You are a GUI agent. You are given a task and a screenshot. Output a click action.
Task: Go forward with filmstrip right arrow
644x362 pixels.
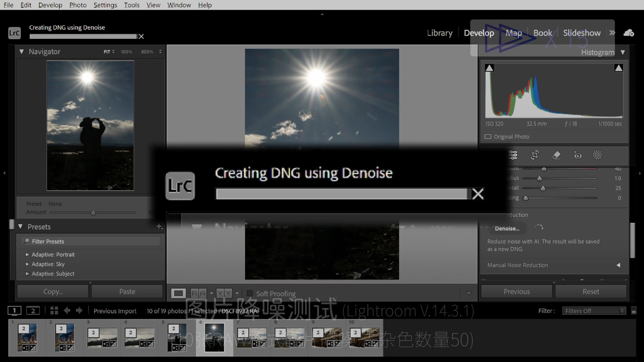coord(79,311)
